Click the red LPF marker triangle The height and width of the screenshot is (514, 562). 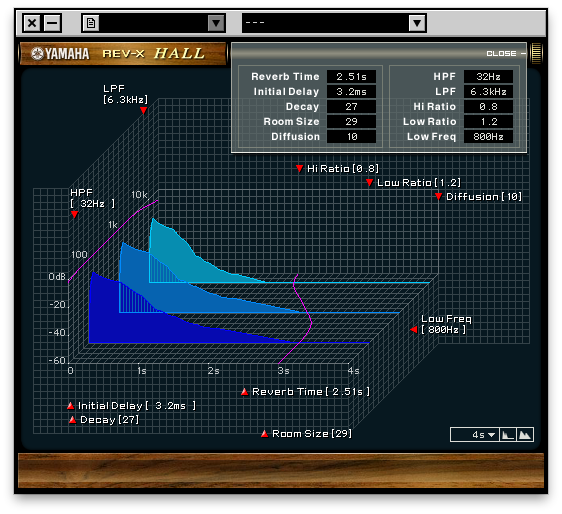point(143,110)
